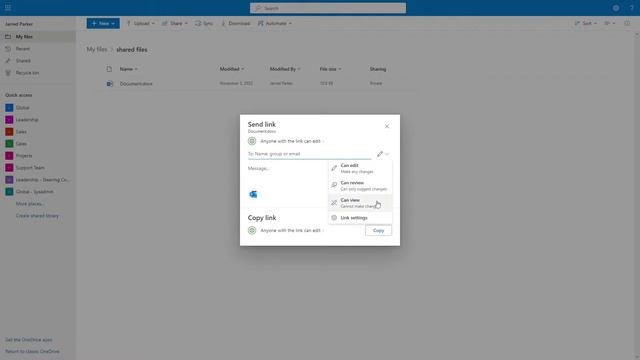Click Return to classic OneDrive link

[x=32, y=351]
